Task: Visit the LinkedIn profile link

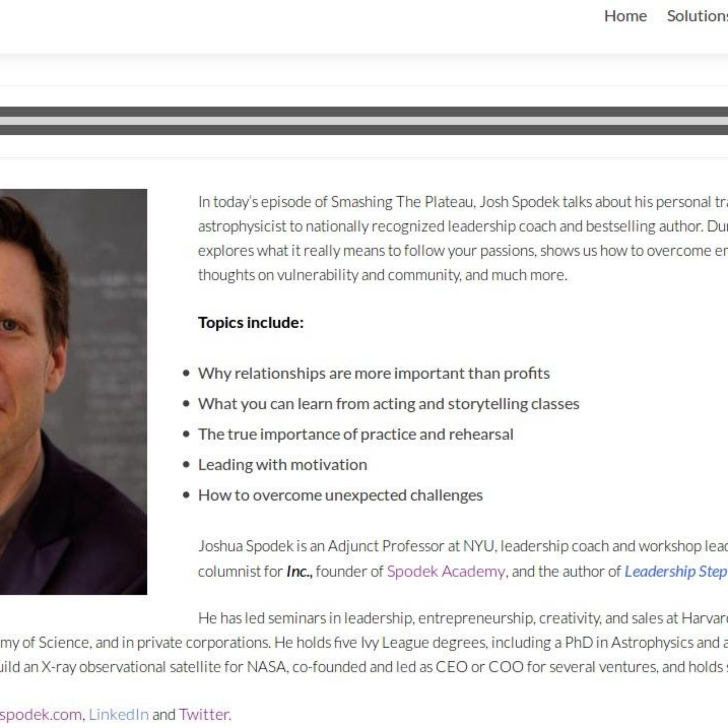Action: (x=119, y=714)
